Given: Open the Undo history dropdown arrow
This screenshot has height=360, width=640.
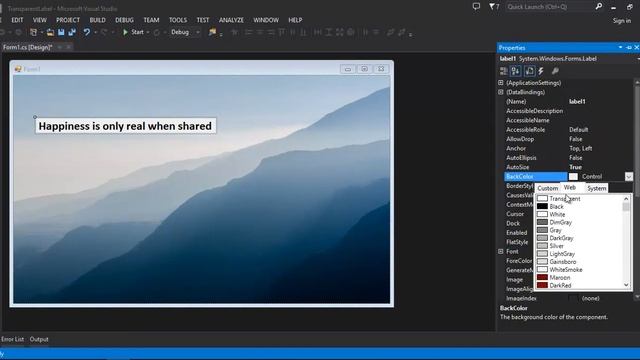Looking at the screenshot, I should click(95, 32).
